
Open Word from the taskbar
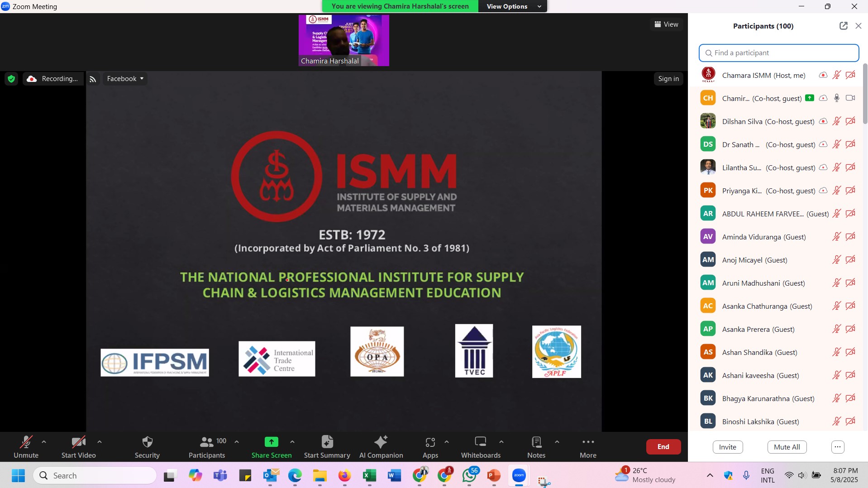point(395,476)
